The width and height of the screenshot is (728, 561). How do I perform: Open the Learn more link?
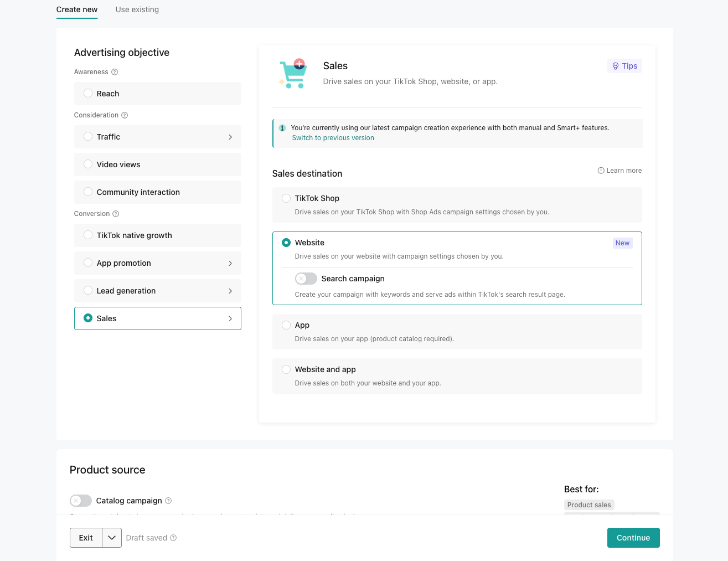click(x=620, y=171)
